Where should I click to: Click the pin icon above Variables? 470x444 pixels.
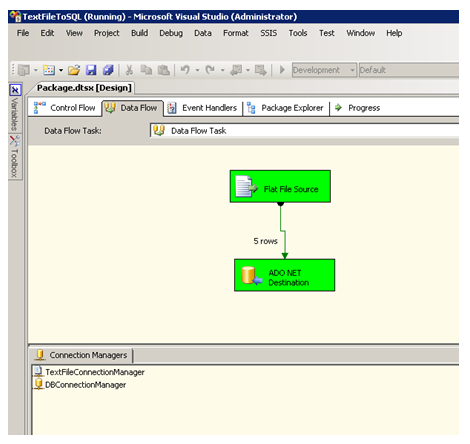coord(15,90)
